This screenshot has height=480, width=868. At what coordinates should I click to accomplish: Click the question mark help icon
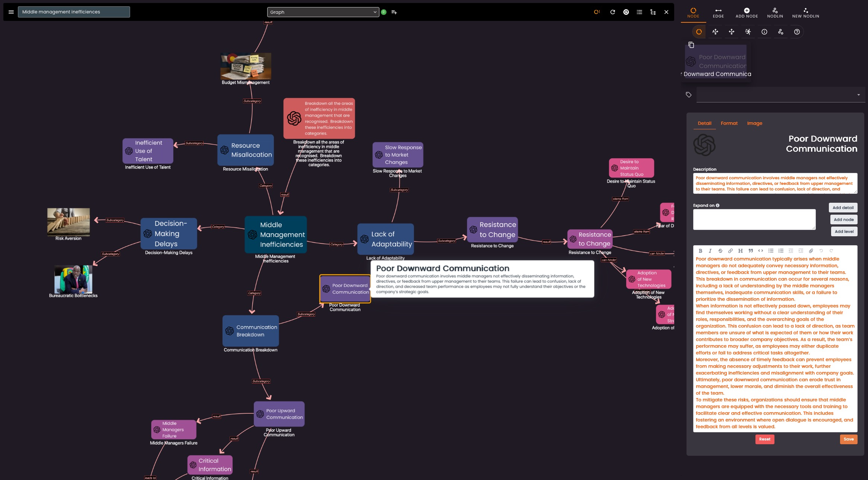797,32
